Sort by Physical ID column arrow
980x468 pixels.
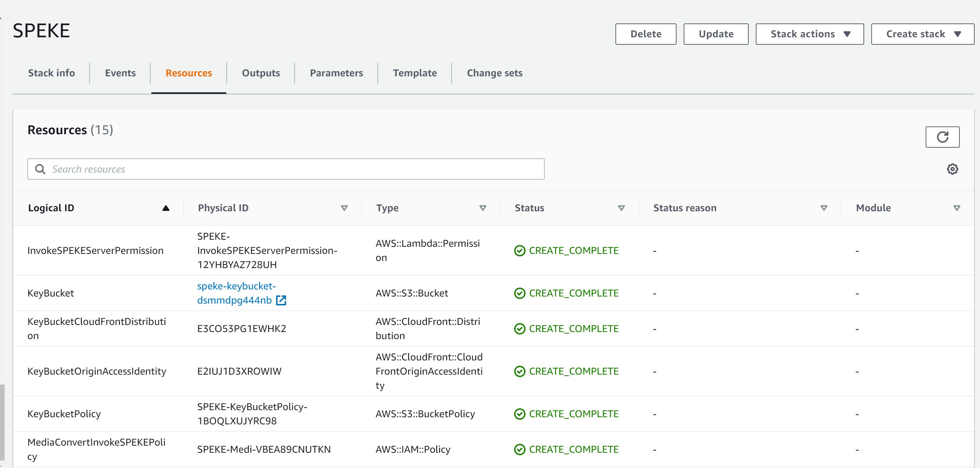pyautogui.click(x=344, y=208)
